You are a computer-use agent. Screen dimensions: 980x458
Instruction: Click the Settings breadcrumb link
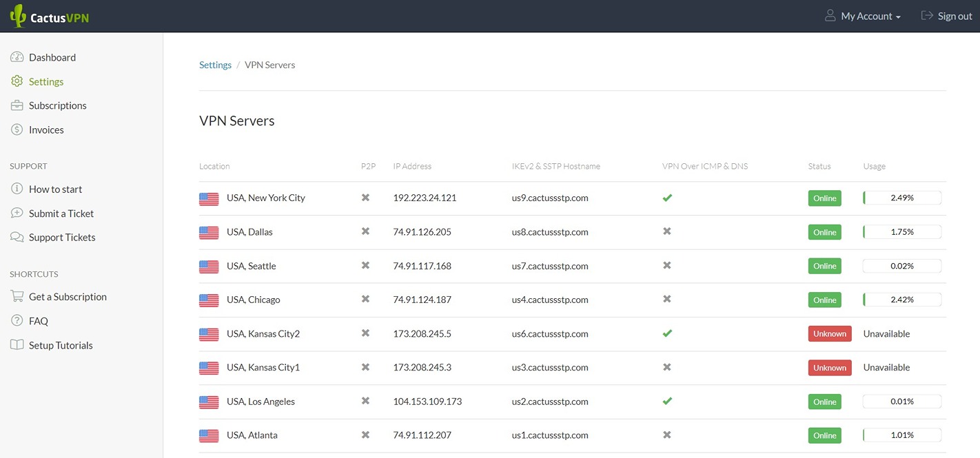(x=215, y=64)
